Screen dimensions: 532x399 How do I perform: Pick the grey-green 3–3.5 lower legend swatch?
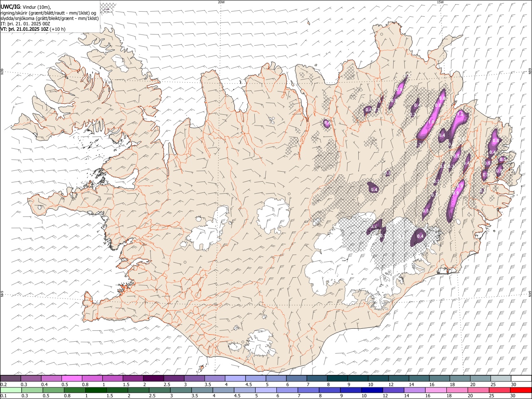point(181,390)
